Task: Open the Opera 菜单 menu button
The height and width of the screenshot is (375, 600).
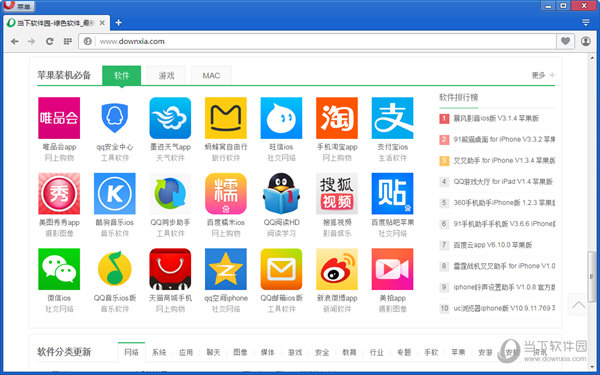Action: [x=18, y=6]
